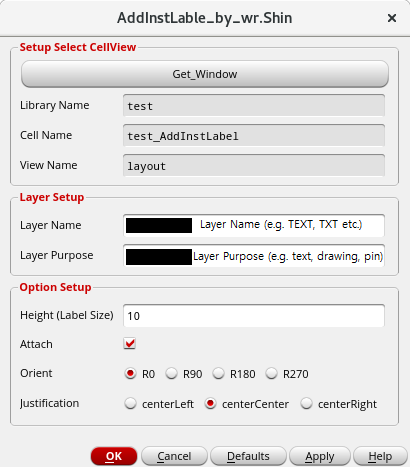Choose R270 orient option
This screenshot has height=467, width=410.
[272, 373]
